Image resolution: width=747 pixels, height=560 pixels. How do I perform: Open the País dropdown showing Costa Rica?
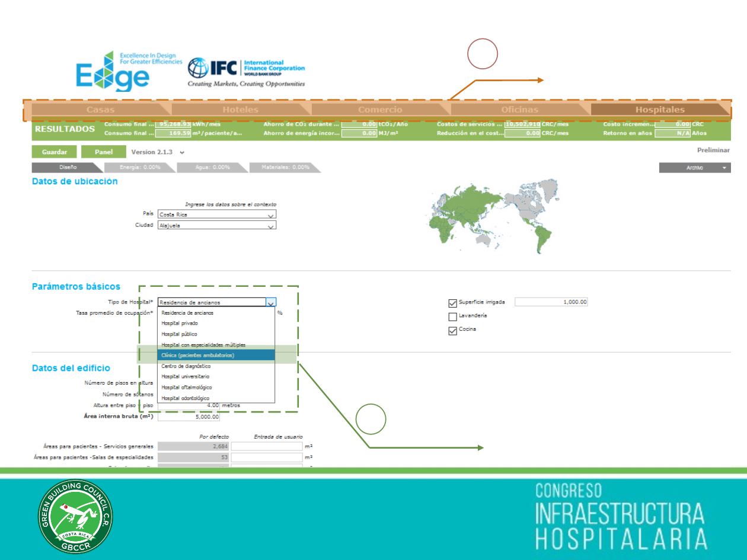click(217, 215)
